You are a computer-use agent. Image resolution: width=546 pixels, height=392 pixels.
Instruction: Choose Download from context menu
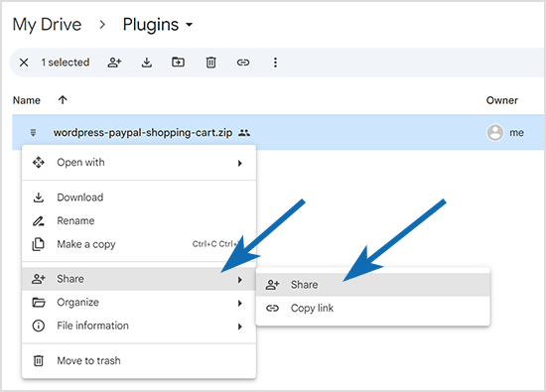point(139,197)
